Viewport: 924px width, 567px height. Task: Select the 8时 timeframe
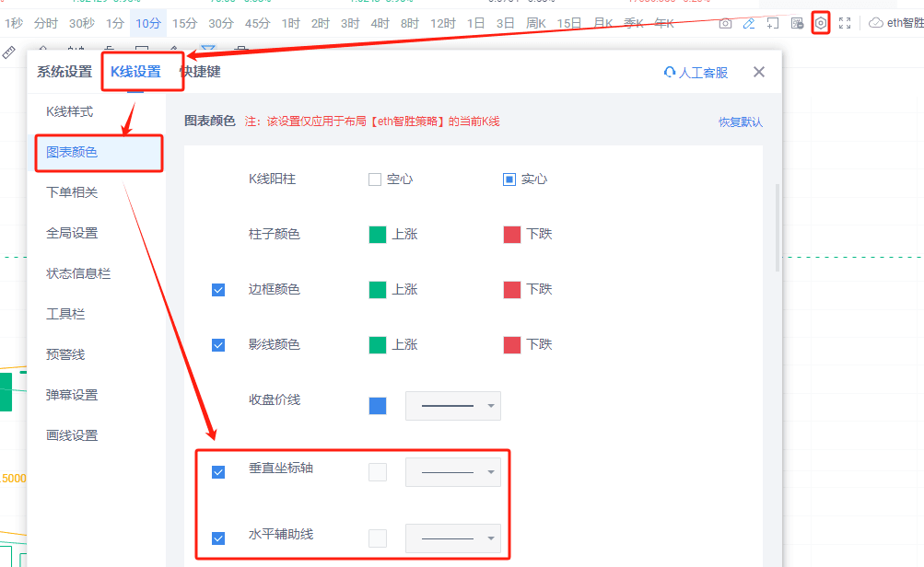(x=410, y=24)
